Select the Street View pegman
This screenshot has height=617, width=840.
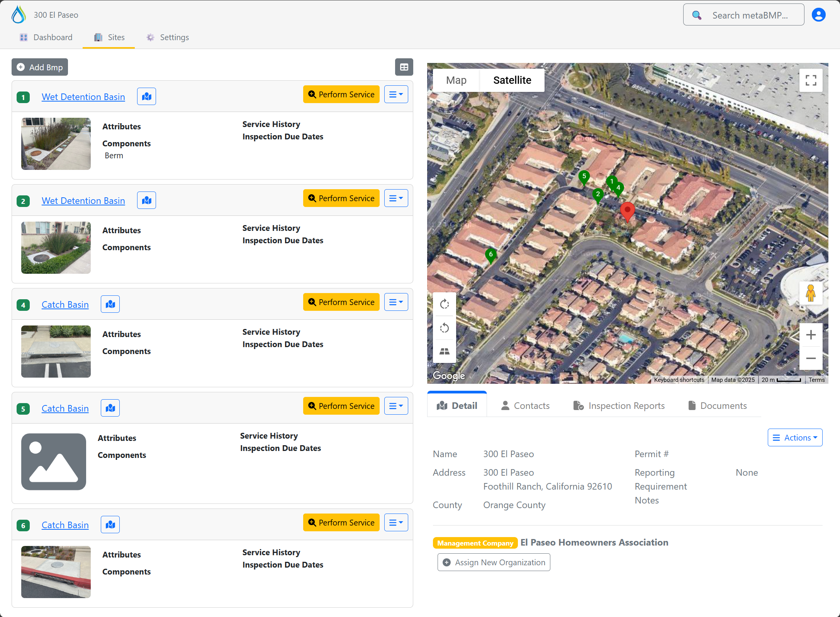pos(811,293)
